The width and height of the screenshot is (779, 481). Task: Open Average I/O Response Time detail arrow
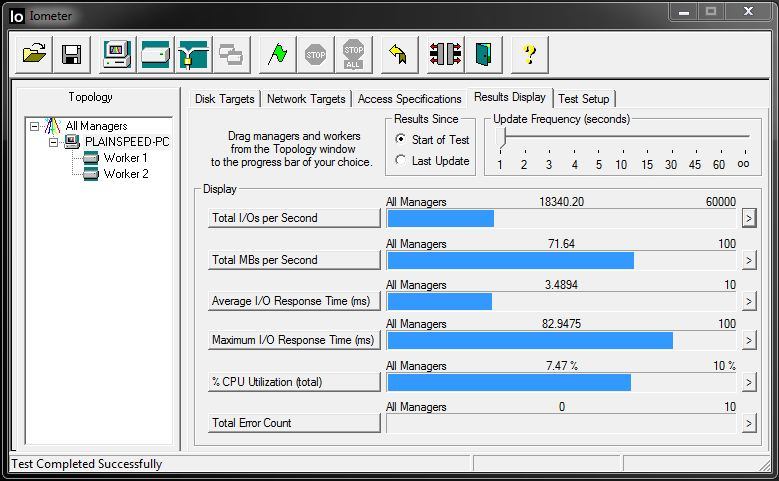pos(749,302)
